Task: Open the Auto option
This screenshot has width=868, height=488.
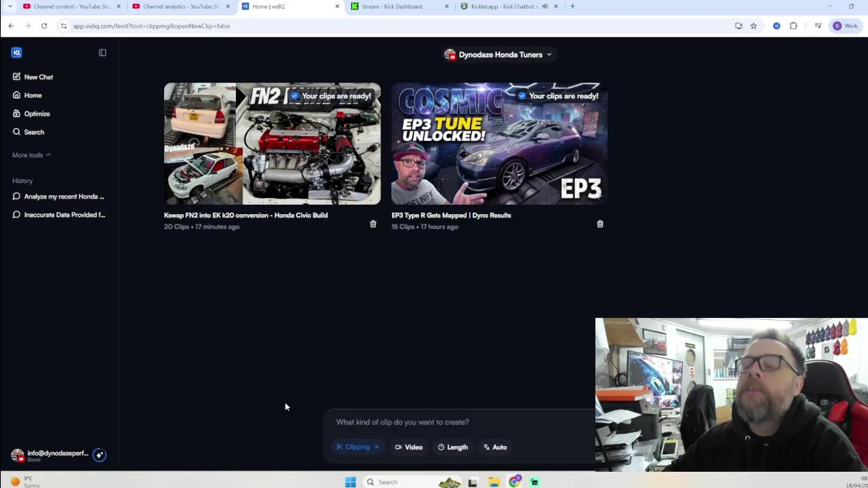Action: tap(495, 447)
